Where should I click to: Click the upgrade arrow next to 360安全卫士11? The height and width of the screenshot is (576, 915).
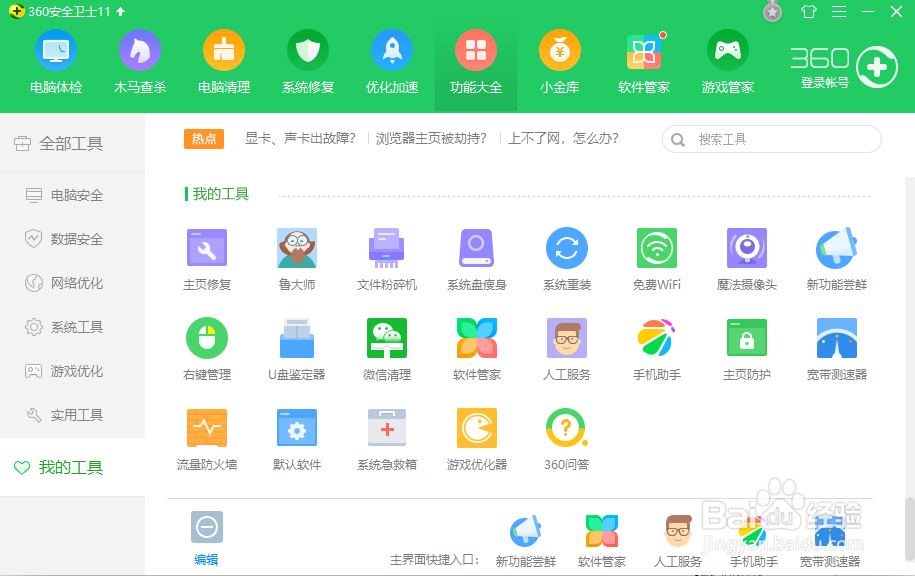coord(121,12)
